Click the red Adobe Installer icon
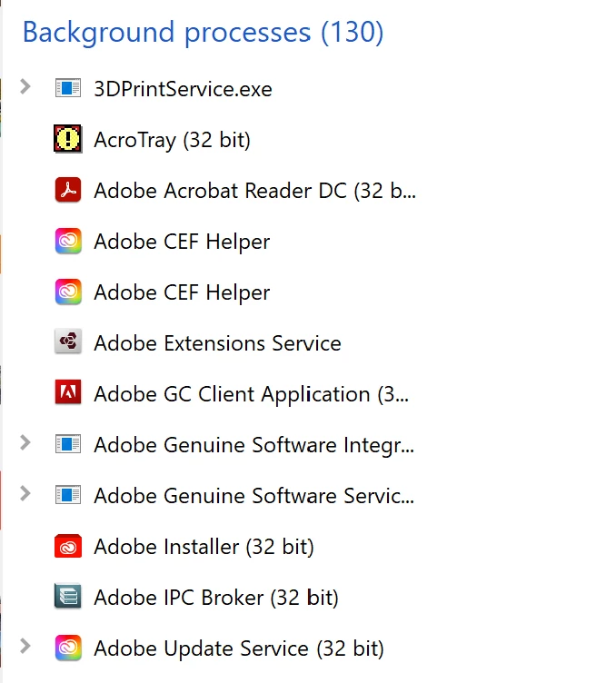Viewport: 616px width, 683px height. coord(68,546)
